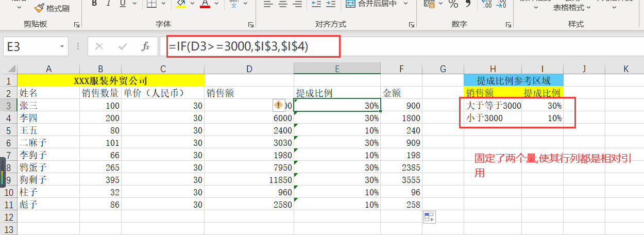This screenshot has height=235, width=644.
Task: Select the row 1 header
Action: click(x=9, y=80)
